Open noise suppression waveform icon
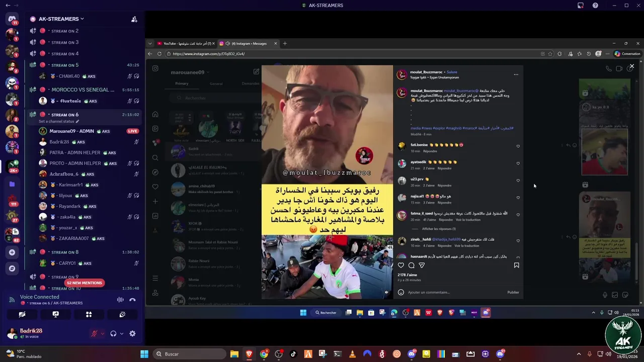 click(x=120, y=300)
